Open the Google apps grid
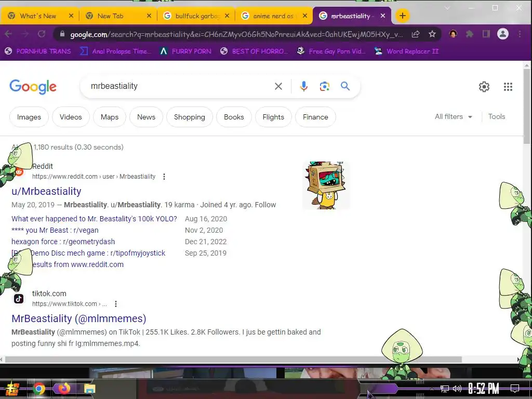This screenshot has height=399, width=532. click(x=508, y=87)
